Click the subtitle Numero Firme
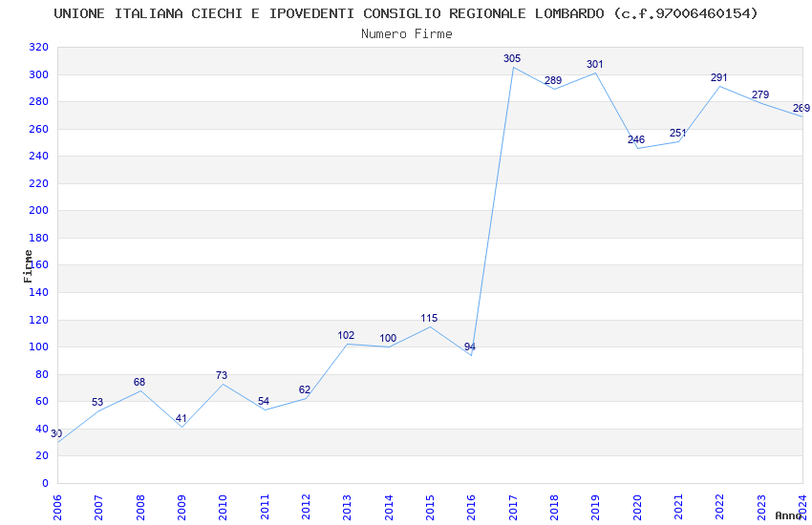 point(407,34)
